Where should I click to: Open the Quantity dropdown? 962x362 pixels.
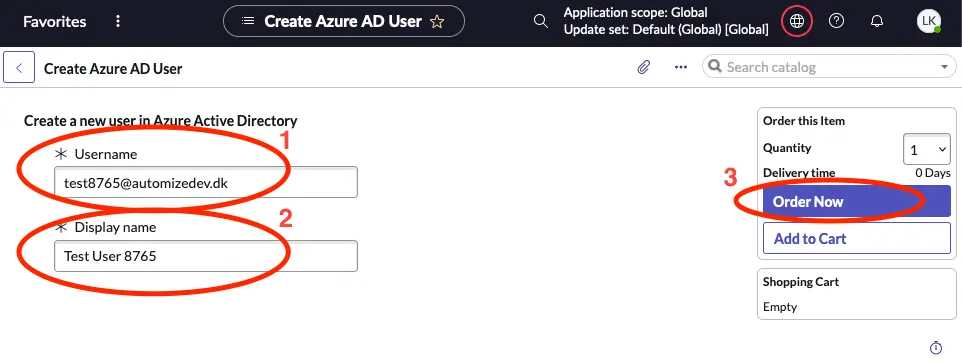pos(926,150)
